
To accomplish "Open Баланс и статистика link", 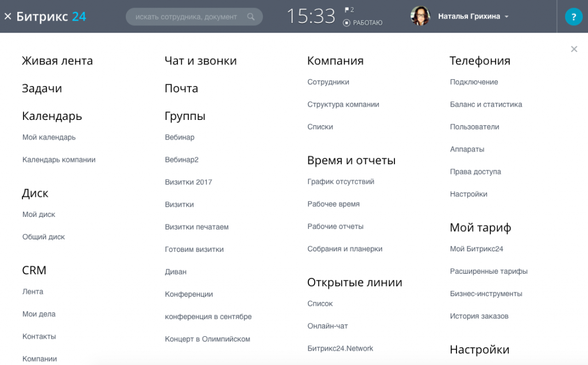I will [x=486, y=104].
